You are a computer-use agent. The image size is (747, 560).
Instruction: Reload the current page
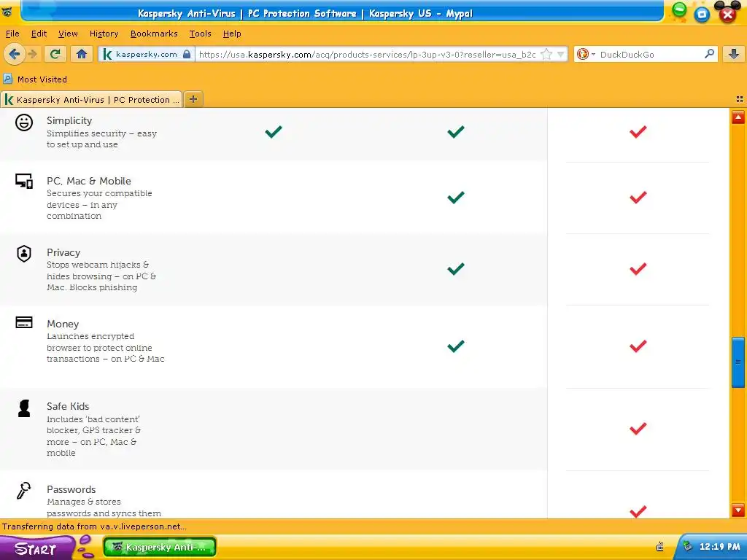click(55, 54)
